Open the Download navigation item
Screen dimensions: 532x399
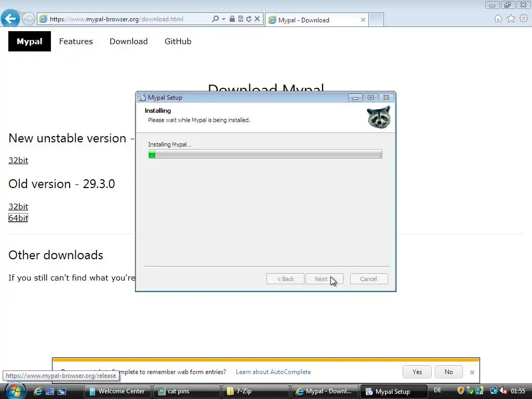(129, 42)
